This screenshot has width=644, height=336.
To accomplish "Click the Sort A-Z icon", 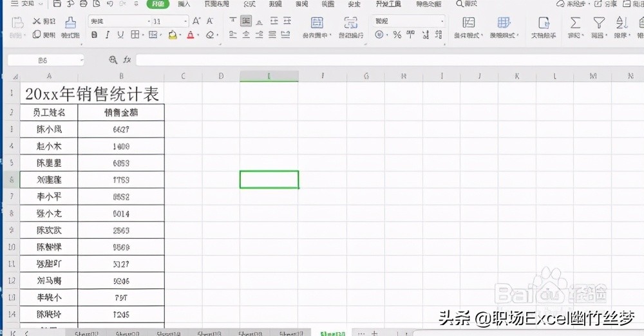I will click(622, 23).
